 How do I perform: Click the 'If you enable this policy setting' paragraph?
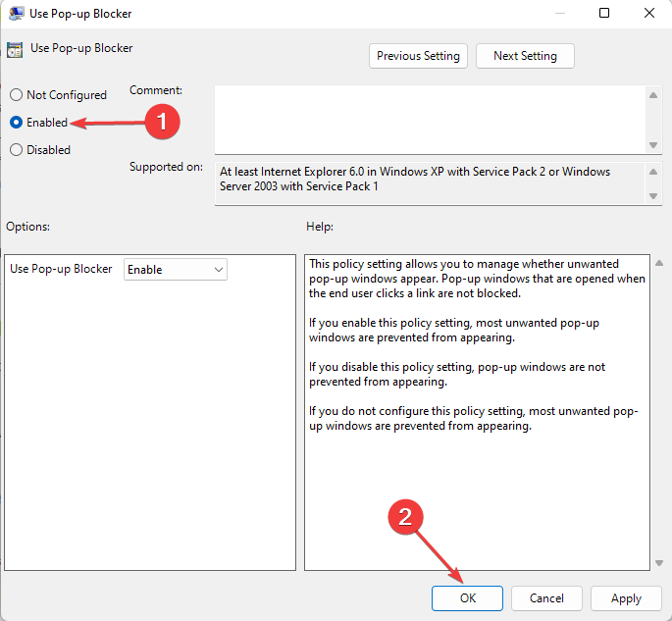point(454,330)
